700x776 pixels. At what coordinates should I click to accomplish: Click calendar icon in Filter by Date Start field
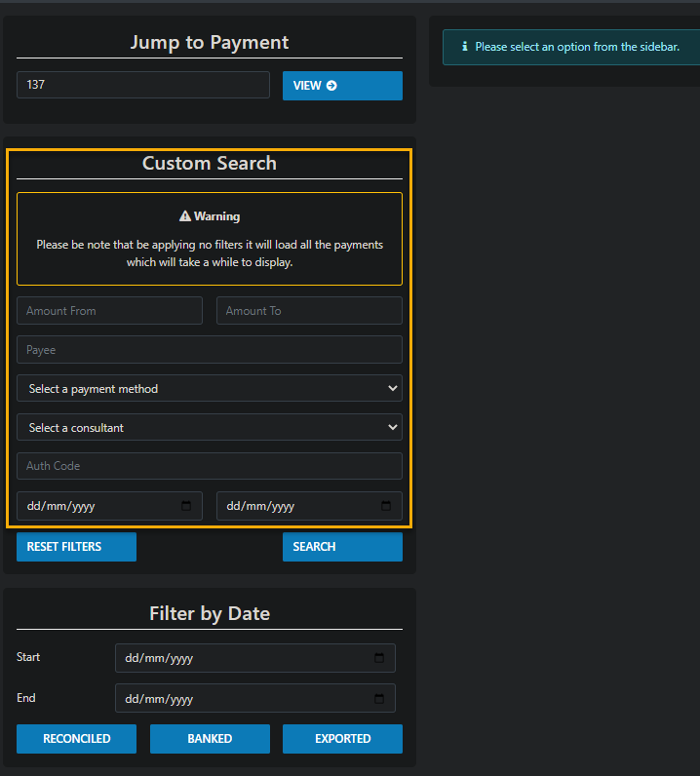[x=379, y=658]
